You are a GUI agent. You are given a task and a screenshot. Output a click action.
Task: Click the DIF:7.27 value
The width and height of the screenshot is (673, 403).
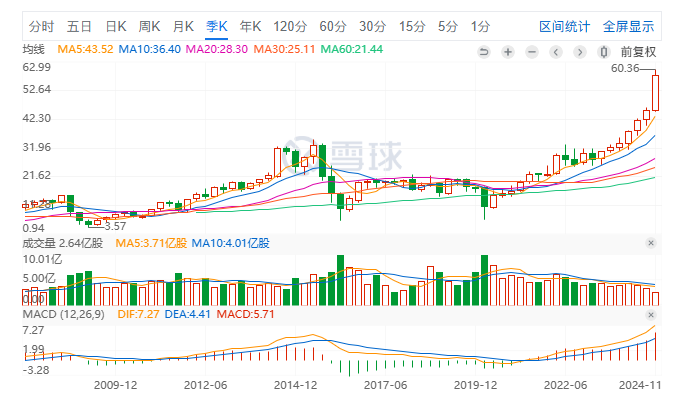pos(138,314)
